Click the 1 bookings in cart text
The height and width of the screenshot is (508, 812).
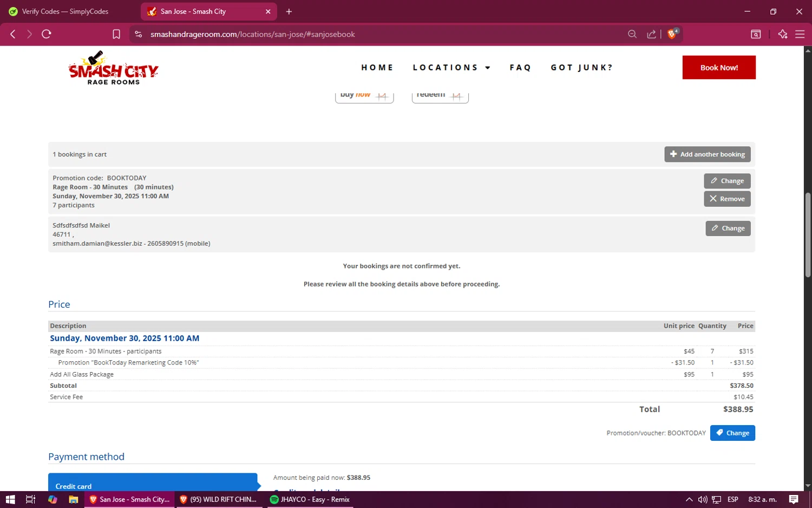pos(80,154)
